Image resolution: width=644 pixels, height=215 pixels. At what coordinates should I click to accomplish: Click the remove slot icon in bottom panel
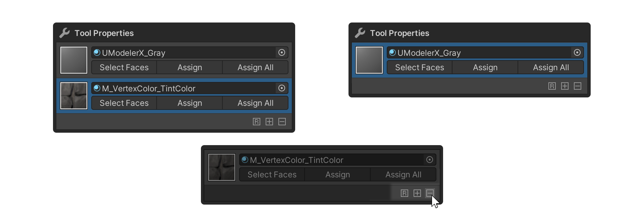pyautogui.click(x=430, y=193)
